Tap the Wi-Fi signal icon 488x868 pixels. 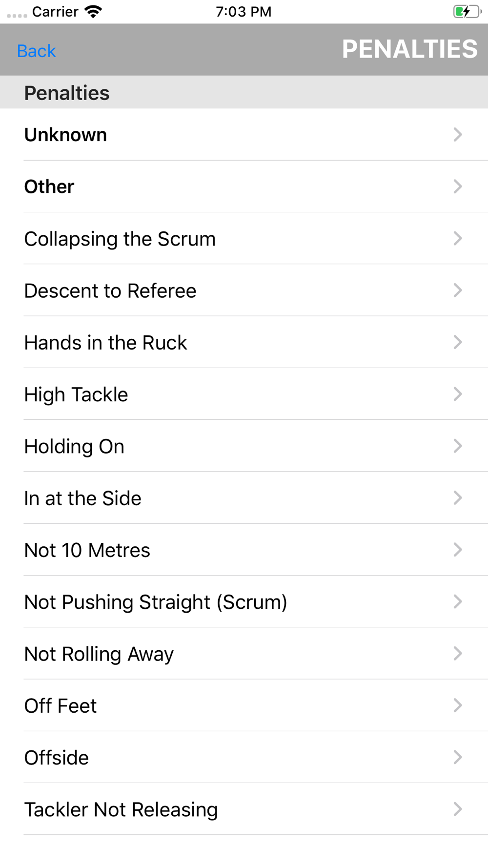[x=93, y=11]
